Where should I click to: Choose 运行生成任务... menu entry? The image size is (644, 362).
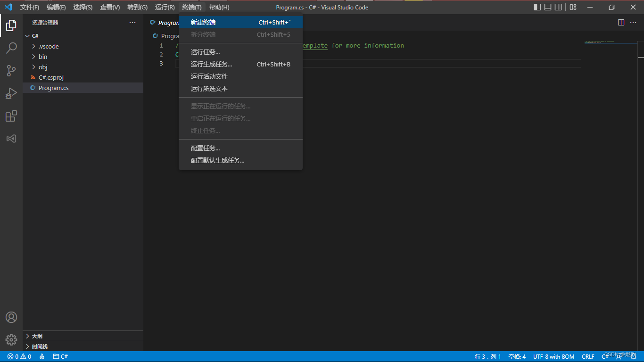240,64
